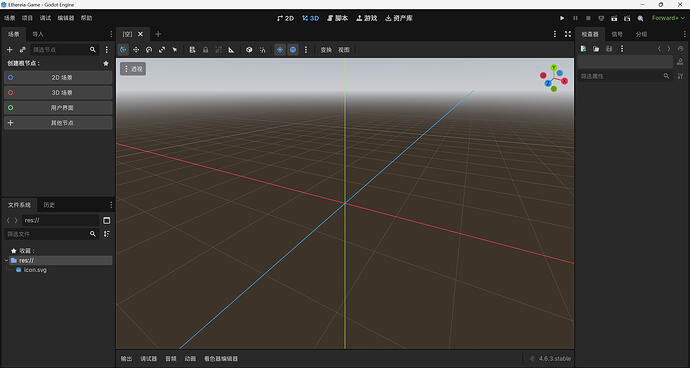Toggle snap magnet in 3D toolbar
Screen dimensions: 690x368
pyautogui.click(x=262, y=50)
